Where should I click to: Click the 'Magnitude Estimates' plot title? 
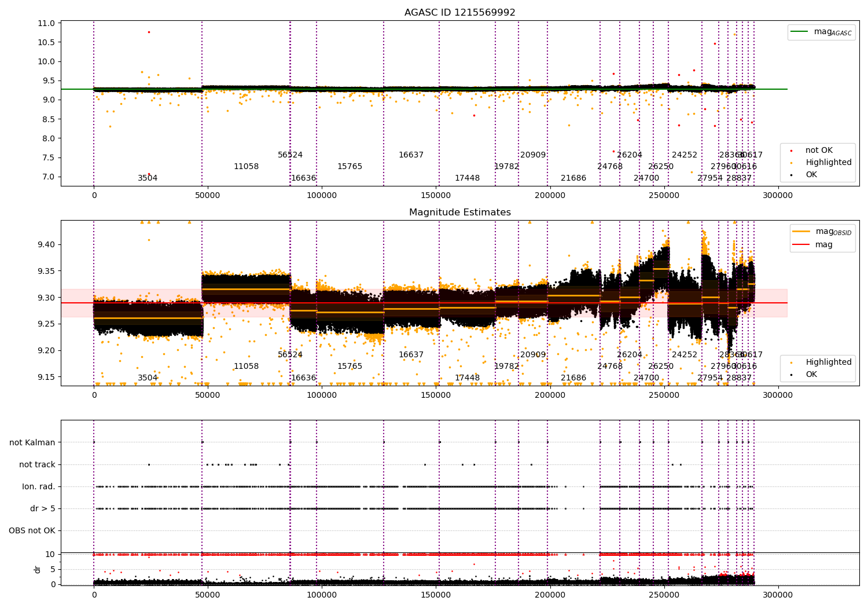click(459, 213)
